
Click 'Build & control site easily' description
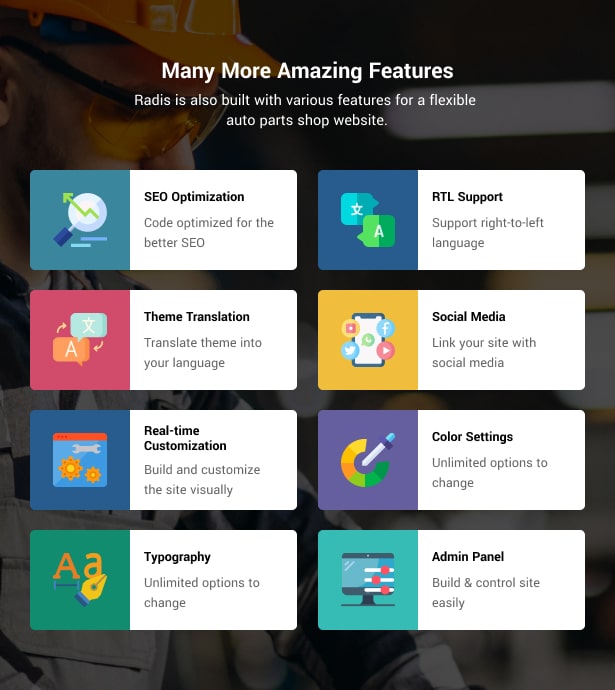(x=486, y=592)
